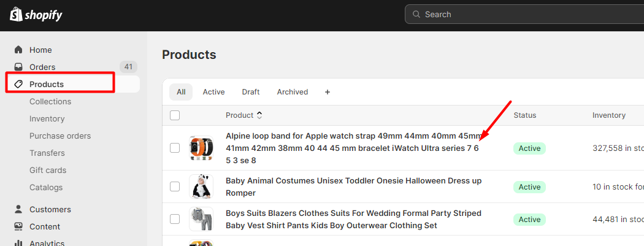
Task: Select the Baby Animal Costumes checkbox
Action: click(175, 186)
